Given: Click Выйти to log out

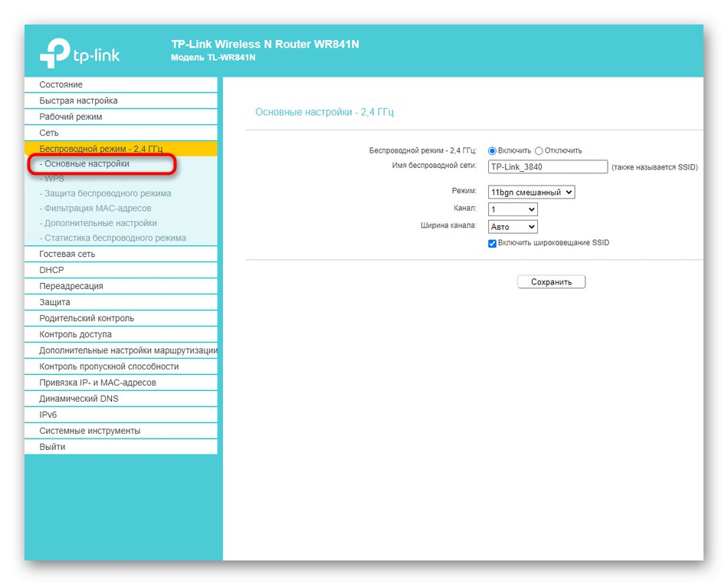Looking at the screenshot, I should [121, 447].
